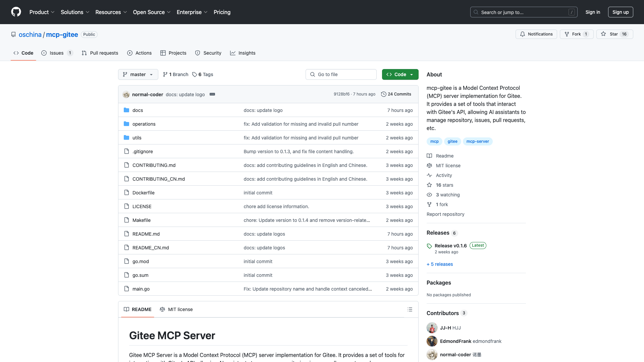This screenshot has height=362, width=644.
Task: Expand the green Code dropdown button
Action: click(x=400, y=74)
